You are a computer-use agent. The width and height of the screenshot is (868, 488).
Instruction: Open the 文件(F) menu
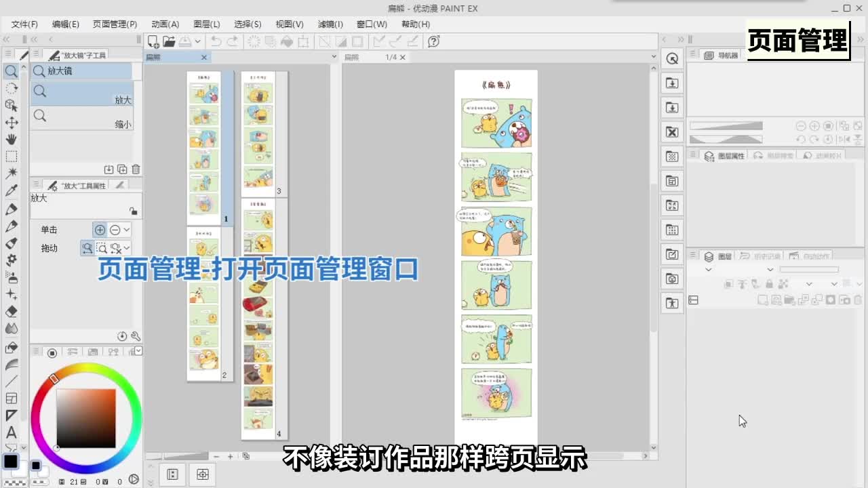24,24
